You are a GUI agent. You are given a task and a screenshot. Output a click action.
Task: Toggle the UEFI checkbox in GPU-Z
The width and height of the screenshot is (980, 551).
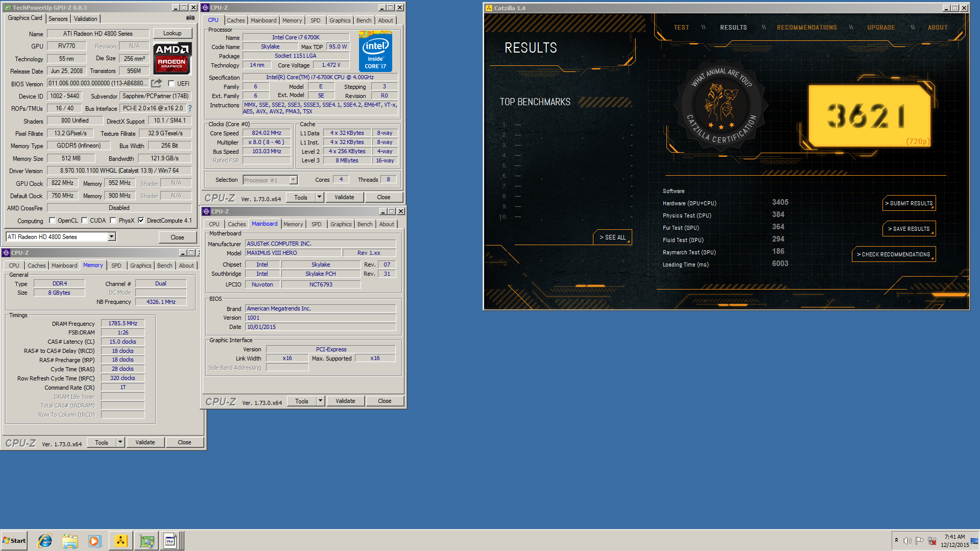click(x=171, y=83)
